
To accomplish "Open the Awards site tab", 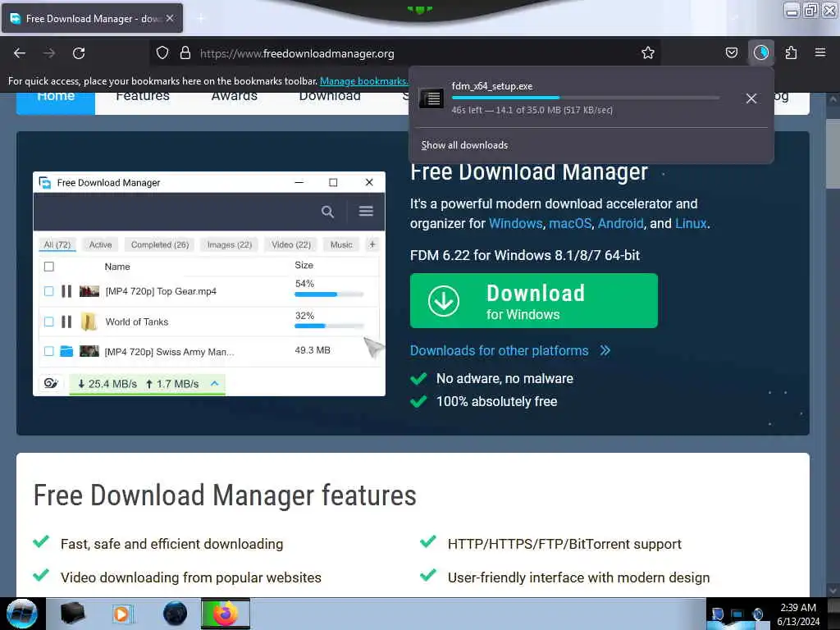I will [234, 97].
